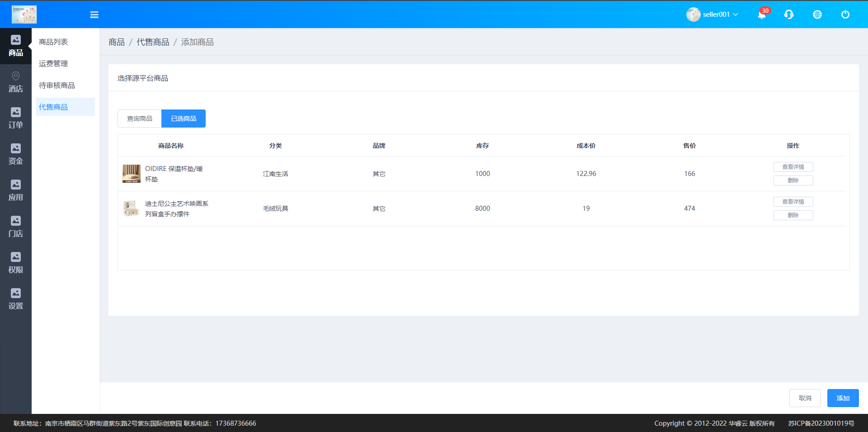
Task: Click the OIDIRE product thumbnail image
Action: tap(131, 174)
